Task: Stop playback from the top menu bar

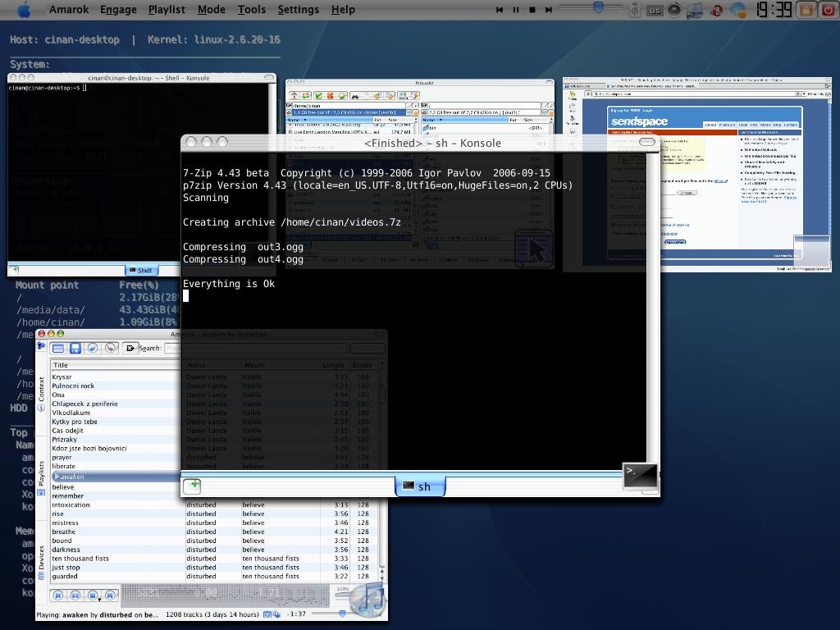Action: [x=532, y=10]
